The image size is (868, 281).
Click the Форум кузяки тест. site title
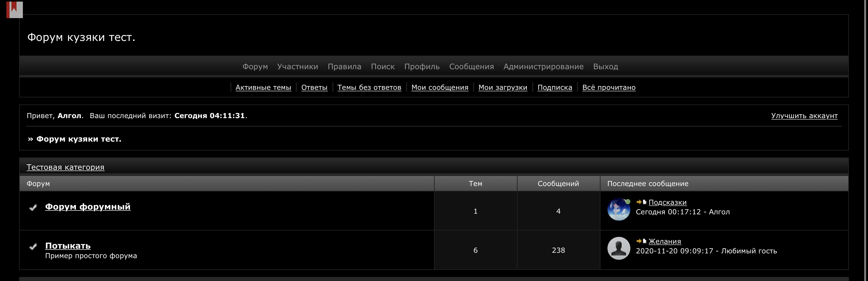(x=81, y=37)
